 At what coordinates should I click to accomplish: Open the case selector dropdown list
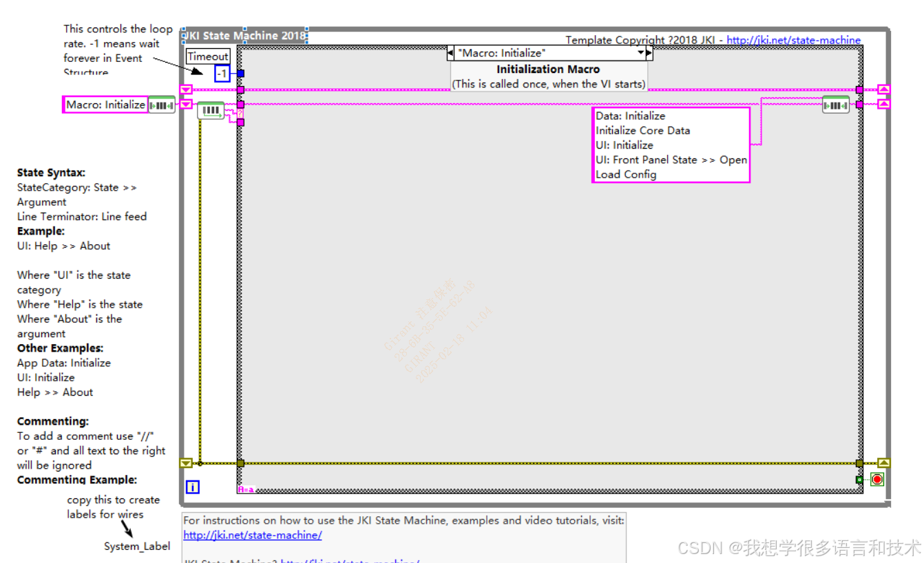tap(640, 53)
